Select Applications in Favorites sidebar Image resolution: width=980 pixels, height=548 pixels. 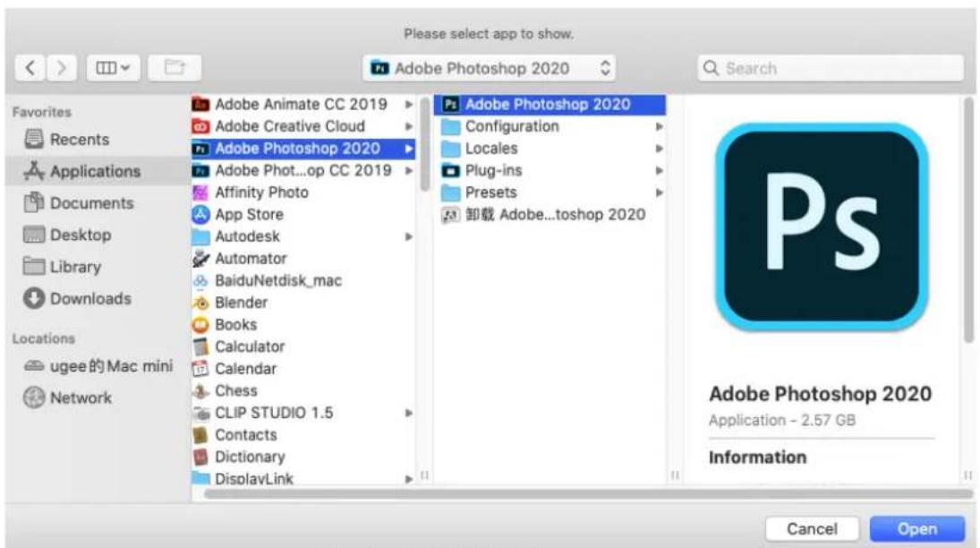click(98, 171)
